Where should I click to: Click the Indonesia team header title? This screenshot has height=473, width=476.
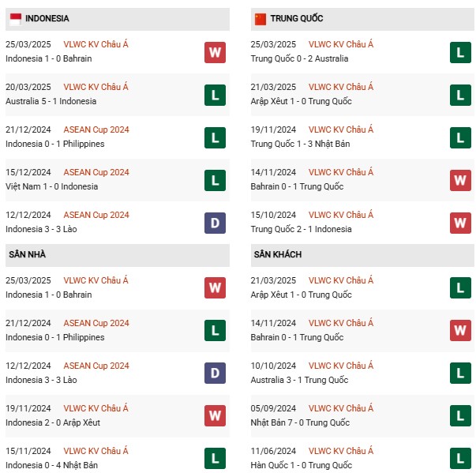pos(47,18)
